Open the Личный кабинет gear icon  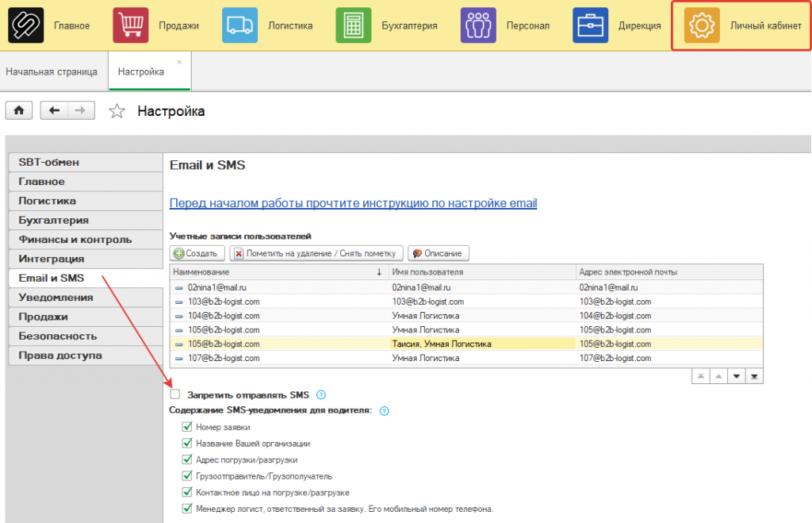coord(702,25)
